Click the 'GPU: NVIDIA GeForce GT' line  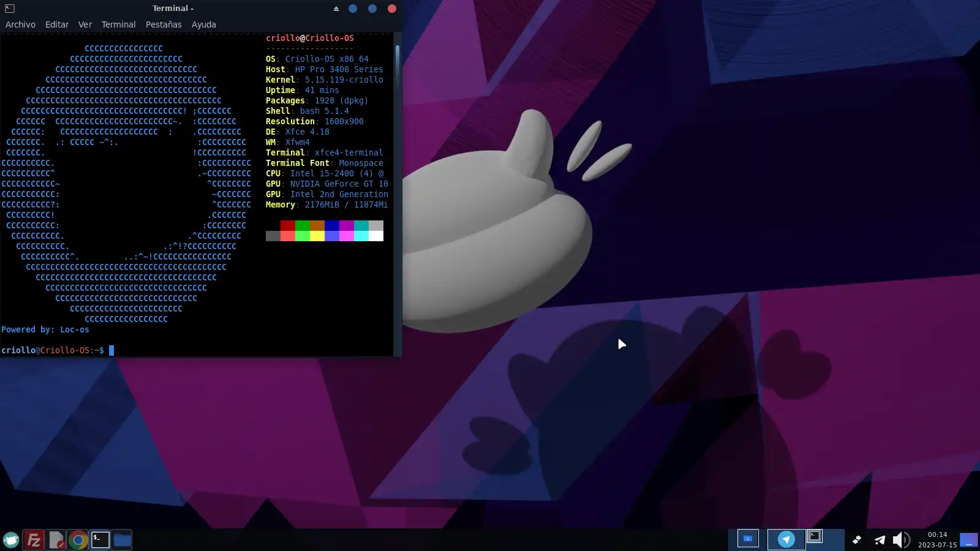pos(327,184)
